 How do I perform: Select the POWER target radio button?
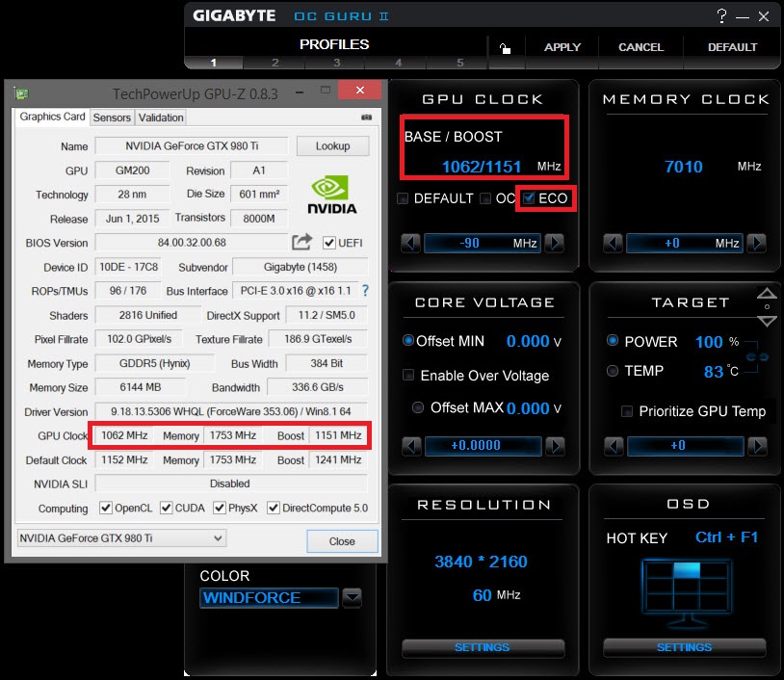pos(612,341)
